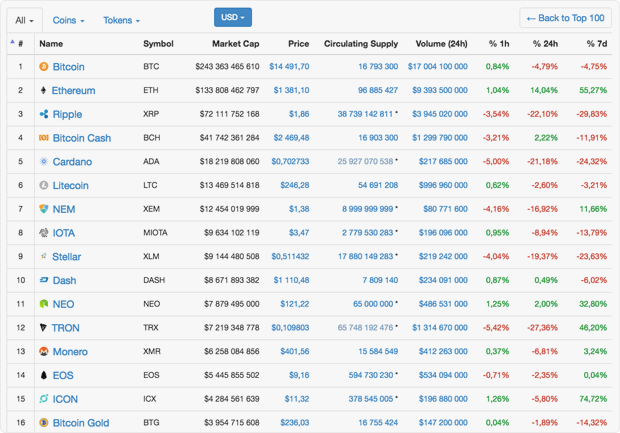Viewport: 620px width, 433px height.
Task: Sort by % 24h column header
Action: (545, 44)
